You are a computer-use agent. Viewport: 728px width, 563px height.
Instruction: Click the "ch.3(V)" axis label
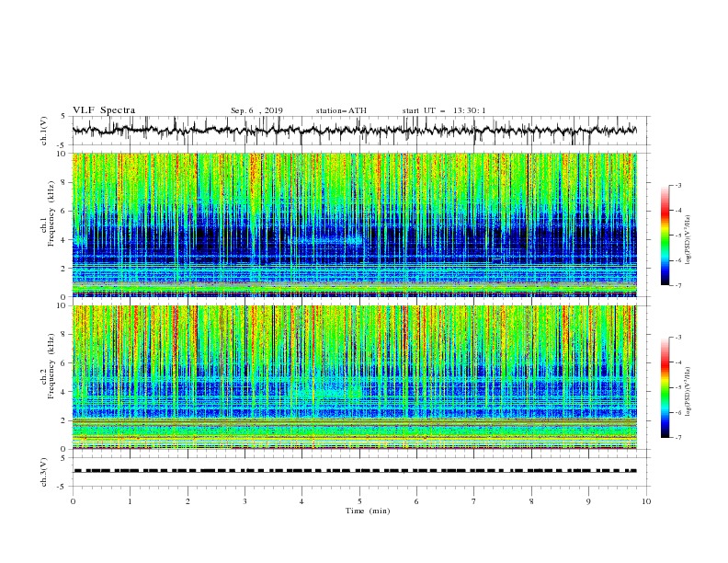(x=44, y=472)
